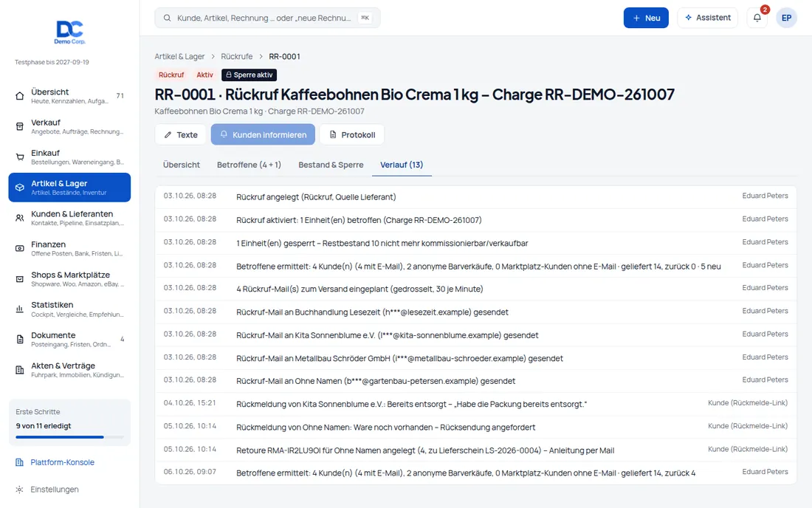Click the plus icon on Neu button
The width and height of the screenshot is (812, 508).
(636, 18)
